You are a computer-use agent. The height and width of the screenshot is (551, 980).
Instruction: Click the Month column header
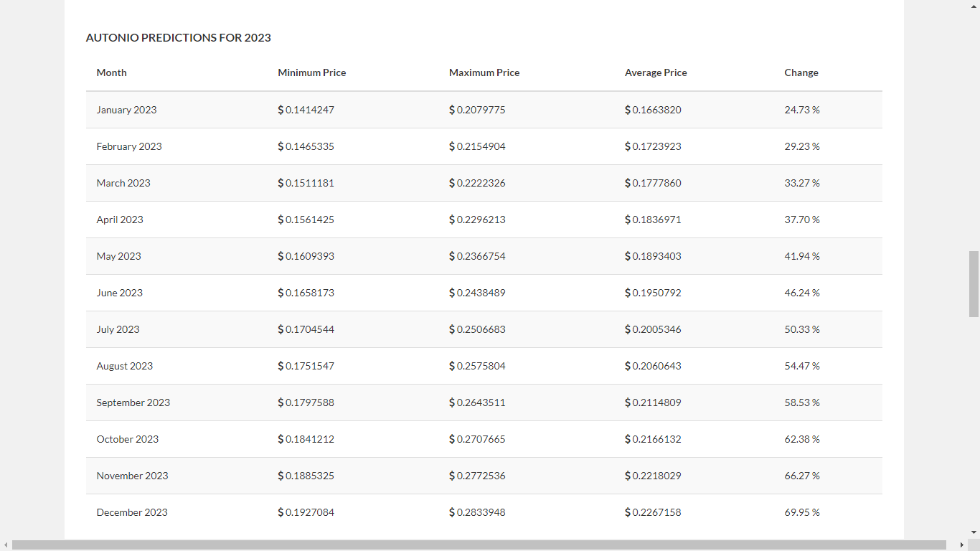[x=112, y=72]
